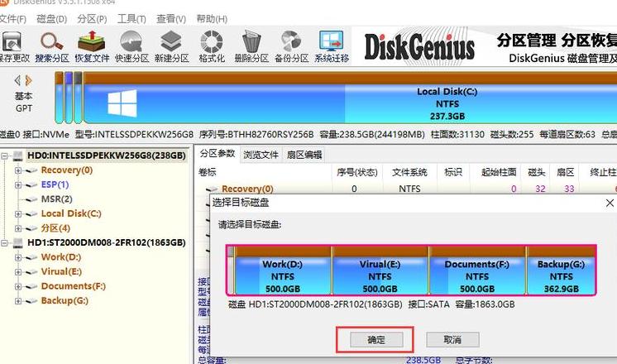Click the Save Changes (保存更改) toolbar icon
The height and width of the screenshot is (364, 617).
point(12,42)
